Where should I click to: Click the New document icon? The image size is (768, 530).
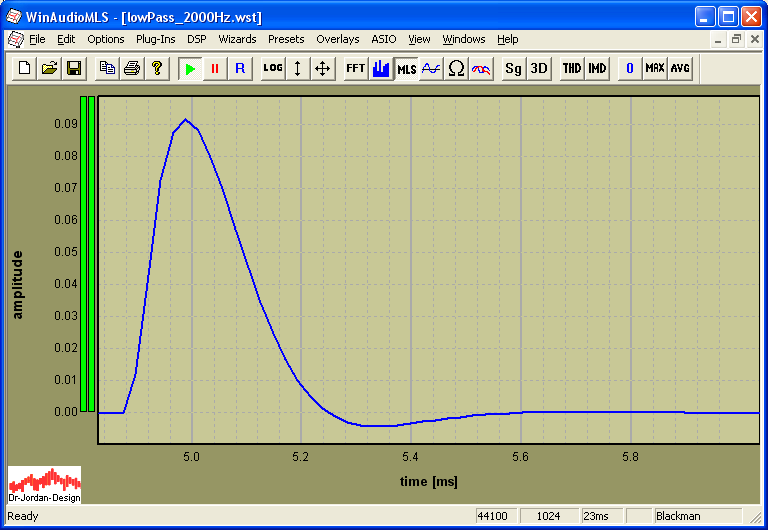[x=24, y=68]
